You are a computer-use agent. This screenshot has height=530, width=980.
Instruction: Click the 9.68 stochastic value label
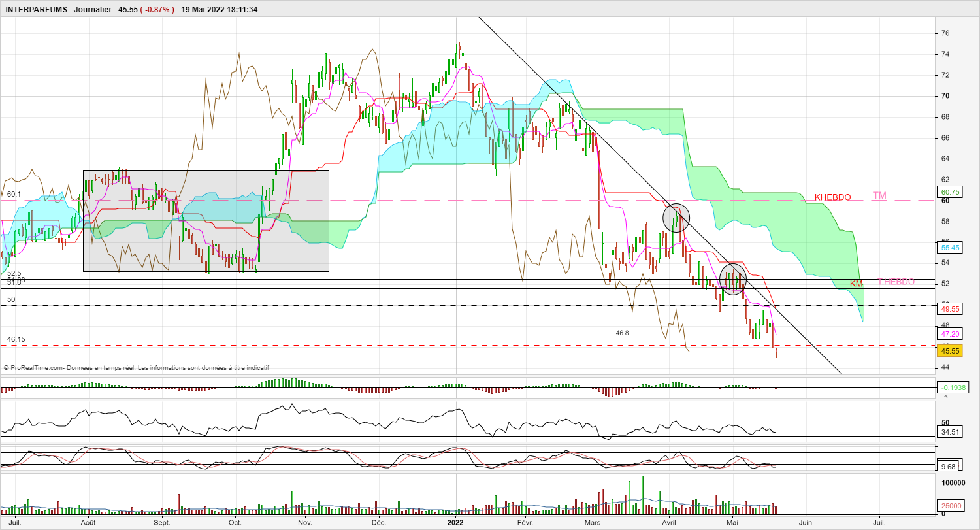(949, 466)
